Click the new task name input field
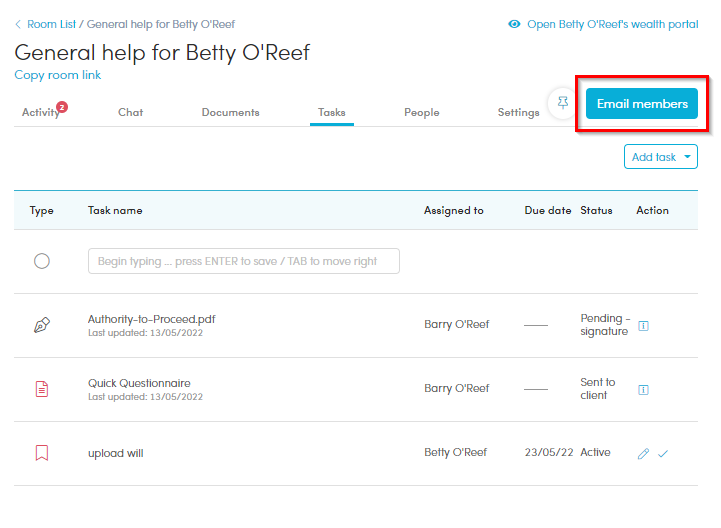721x528 pixels. [x=244, y=261]
